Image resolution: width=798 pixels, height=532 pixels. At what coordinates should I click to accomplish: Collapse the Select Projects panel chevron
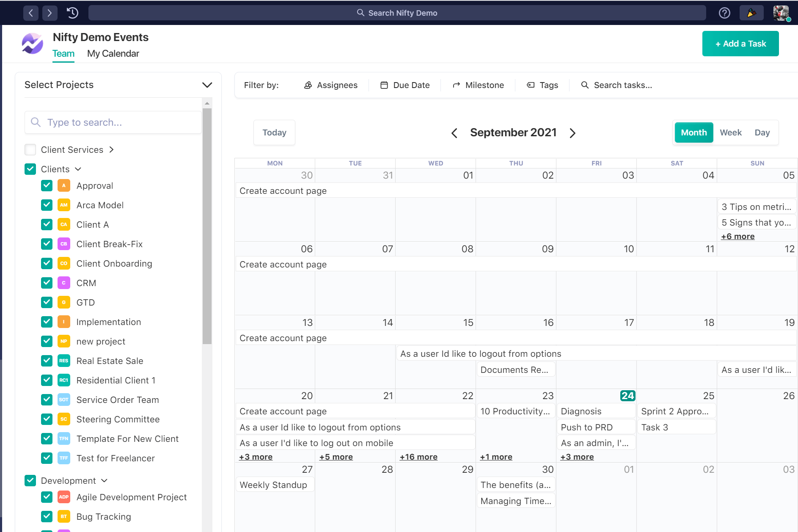point(207,85)
